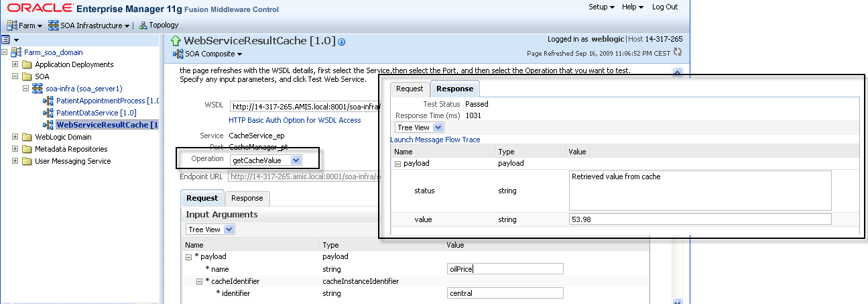
Task: Click the Topology icon in toolbar
Action: click(x=143, y=26)
